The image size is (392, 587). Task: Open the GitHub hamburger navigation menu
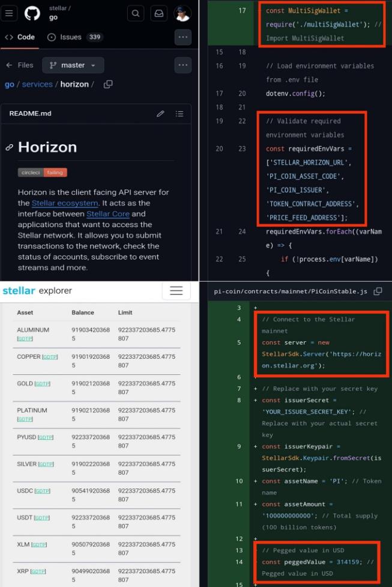click(9, 13)
